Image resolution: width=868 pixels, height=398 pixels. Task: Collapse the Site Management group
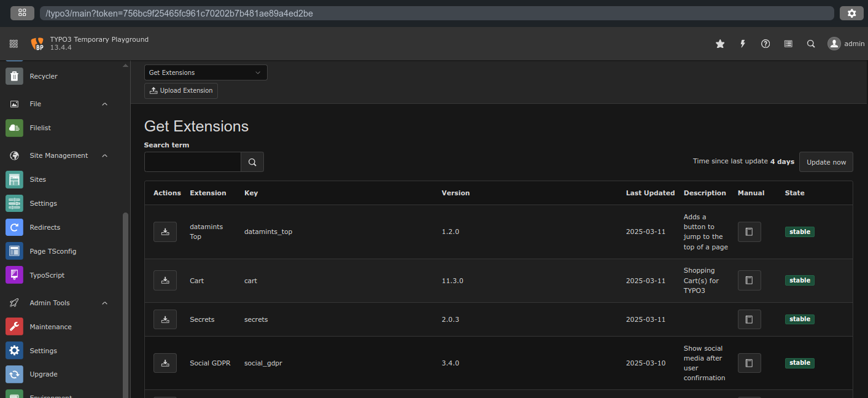pos(105,155)
